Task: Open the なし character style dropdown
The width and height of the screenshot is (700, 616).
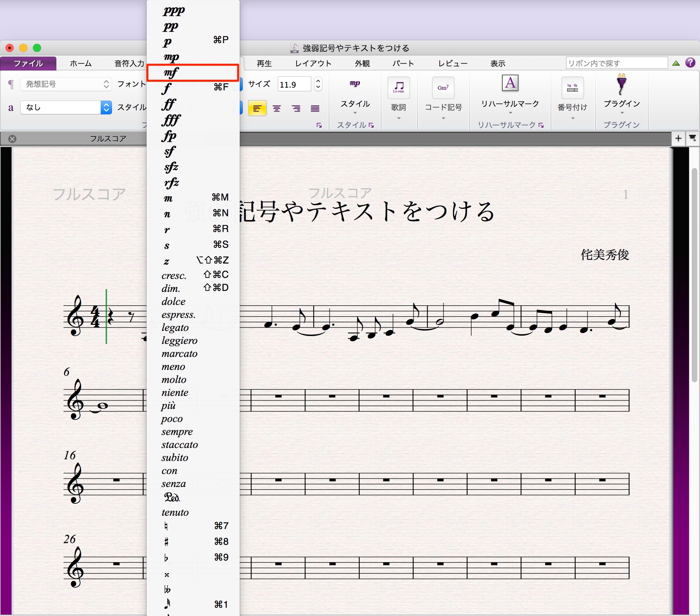Action: [66, 107]
